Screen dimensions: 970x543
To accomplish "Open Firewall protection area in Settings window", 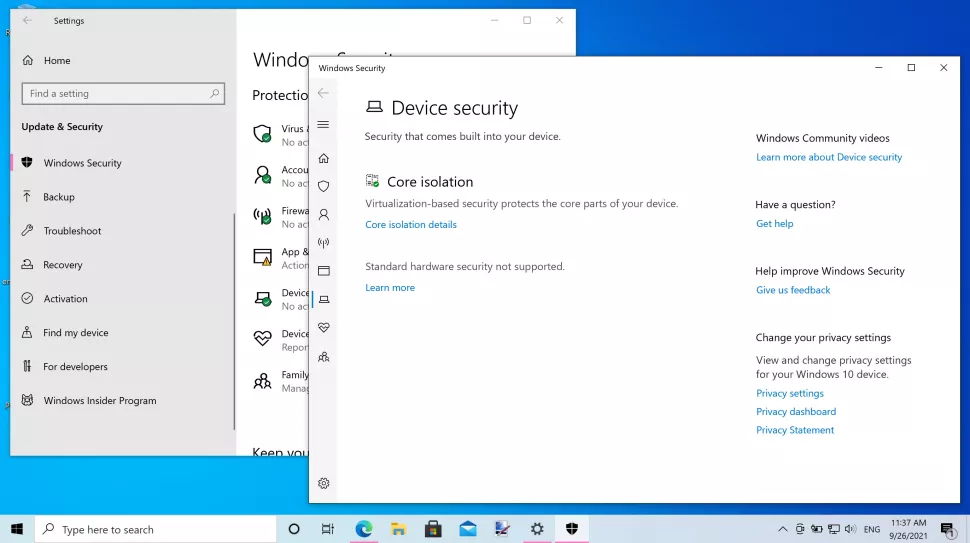I will [x=280, y=217].
